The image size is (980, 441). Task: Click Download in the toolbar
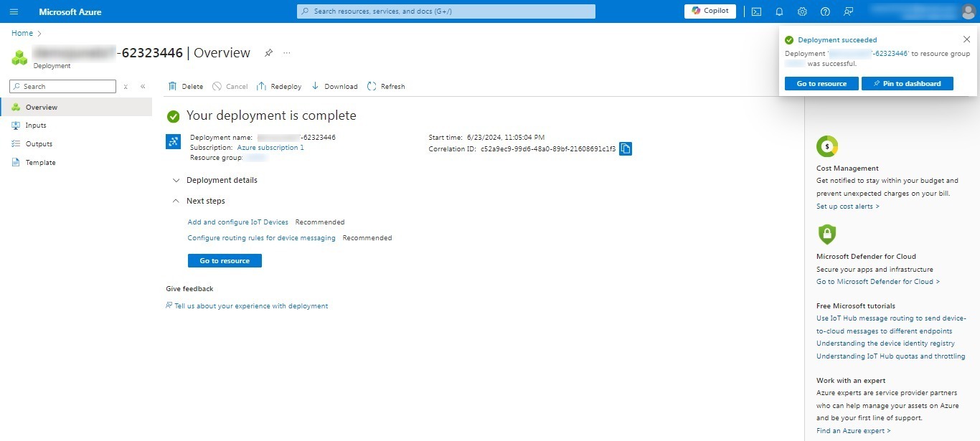point(334,87)
